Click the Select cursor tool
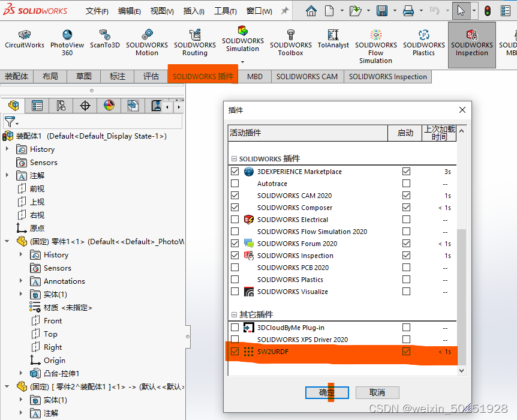 (461, 11)
